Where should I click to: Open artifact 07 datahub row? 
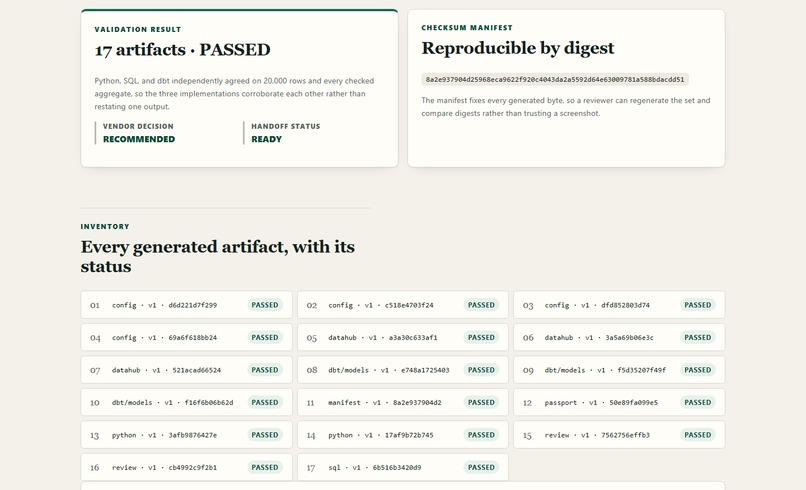[x=186, y=370]
